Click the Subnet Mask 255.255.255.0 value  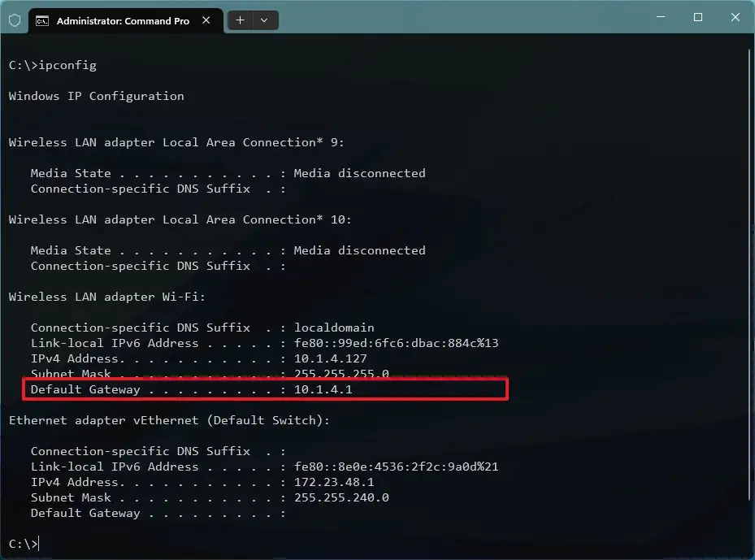pyautogui.click(x=341, y=373)
